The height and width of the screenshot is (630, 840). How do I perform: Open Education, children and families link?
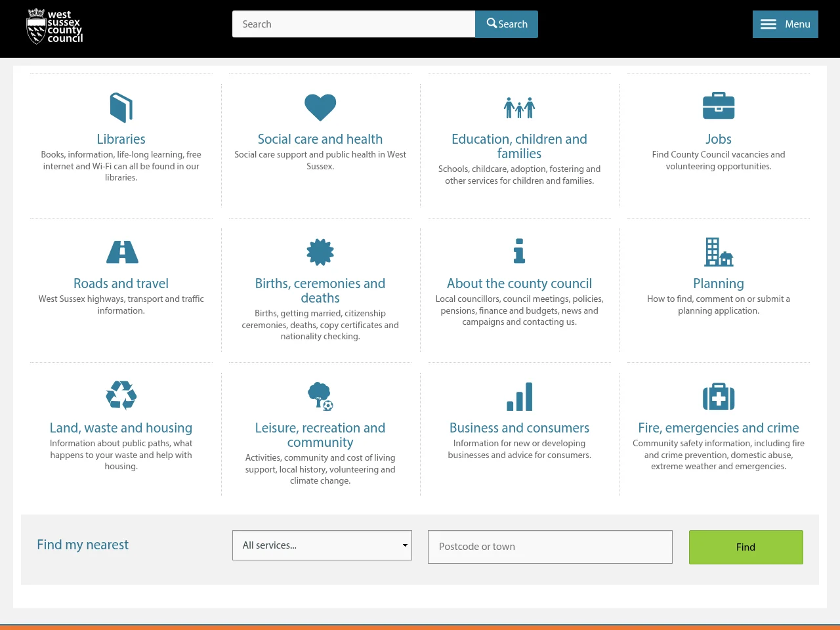point(520,146)
